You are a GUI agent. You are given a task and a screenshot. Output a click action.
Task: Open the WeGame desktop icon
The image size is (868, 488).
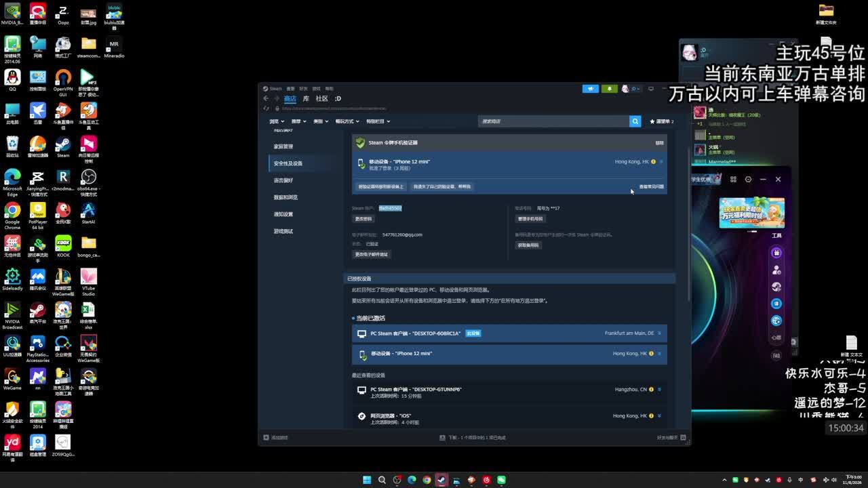click(12, 380)
